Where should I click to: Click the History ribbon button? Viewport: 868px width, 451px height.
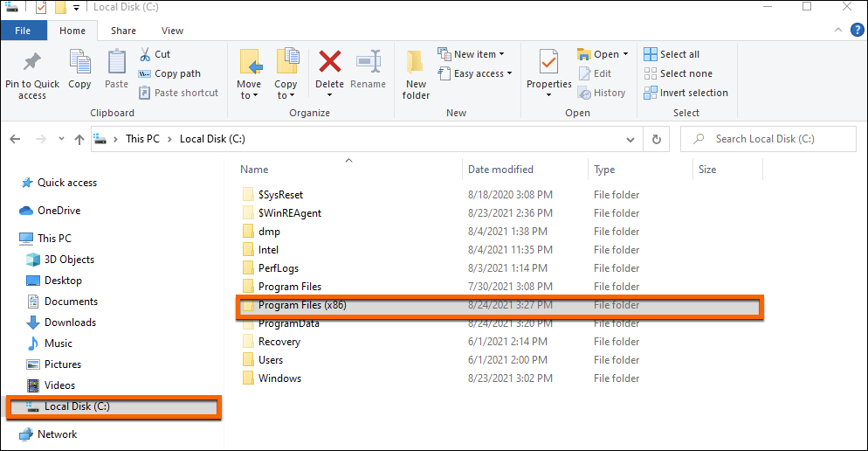tap(602, 93)
